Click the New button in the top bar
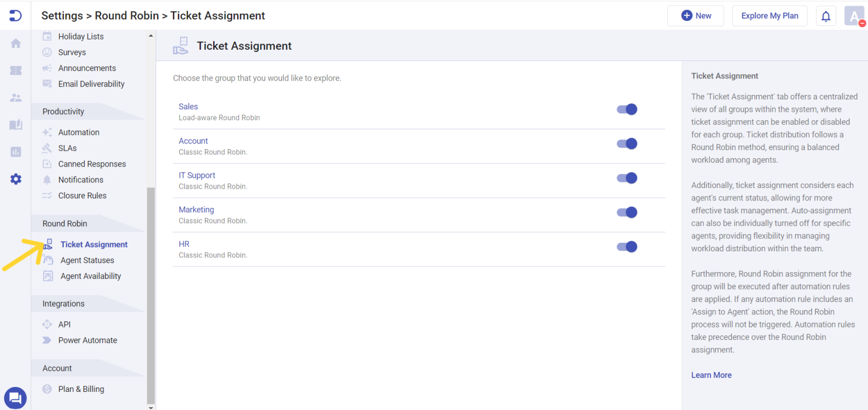 click(696, 15)
